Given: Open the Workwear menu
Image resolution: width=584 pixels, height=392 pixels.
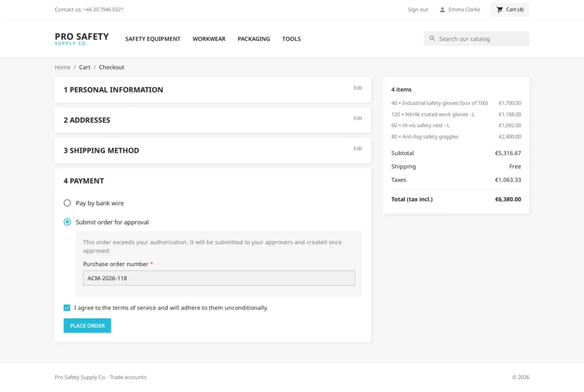Looking at the screenshot, I should [x=209, y=39].
